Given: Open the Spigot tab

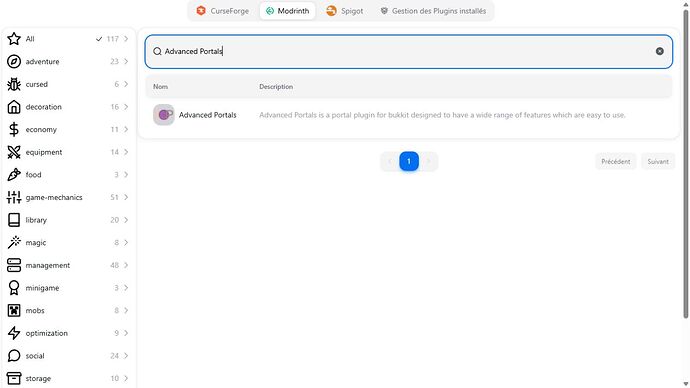Looking at the screenshot, I should coord(345,11).
